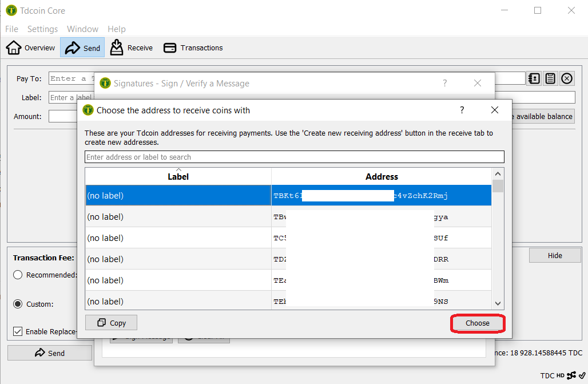Viewport: 588px width, 384px height.
Task: Select the Custom fee radio button
Action: tap(18, 304)
